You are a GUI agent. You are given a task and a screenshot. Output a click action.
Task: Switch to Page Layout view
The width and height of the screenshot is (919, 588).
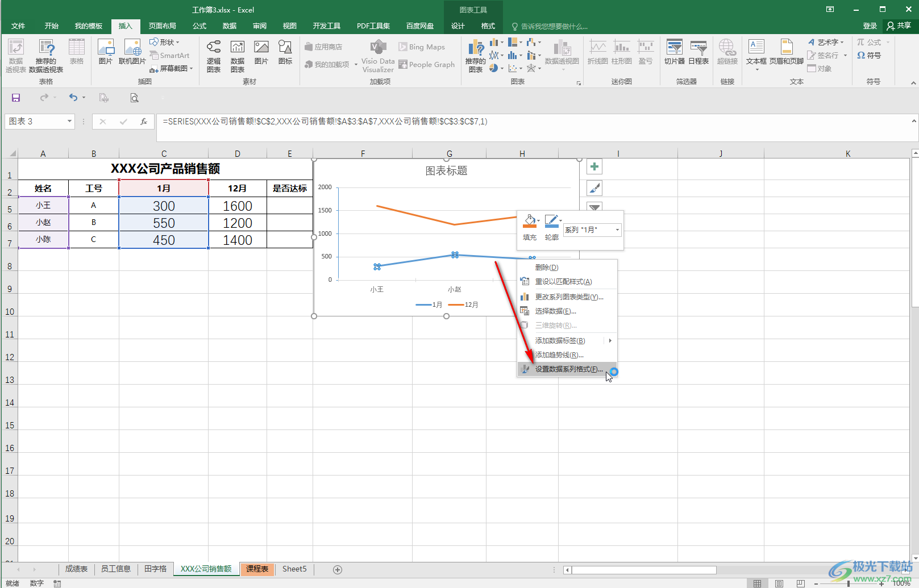click(x=779, y=583)
